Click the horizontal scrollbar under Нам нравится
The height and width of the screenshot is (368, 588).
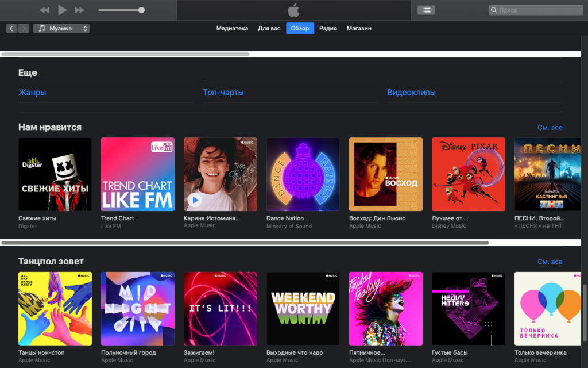pyautogui.click(x=245, y=243)
